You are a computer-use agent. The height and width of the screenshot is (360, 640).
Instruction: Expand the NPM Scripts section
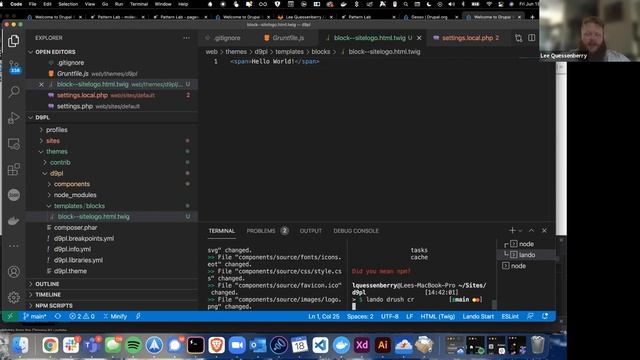[54, 306]
